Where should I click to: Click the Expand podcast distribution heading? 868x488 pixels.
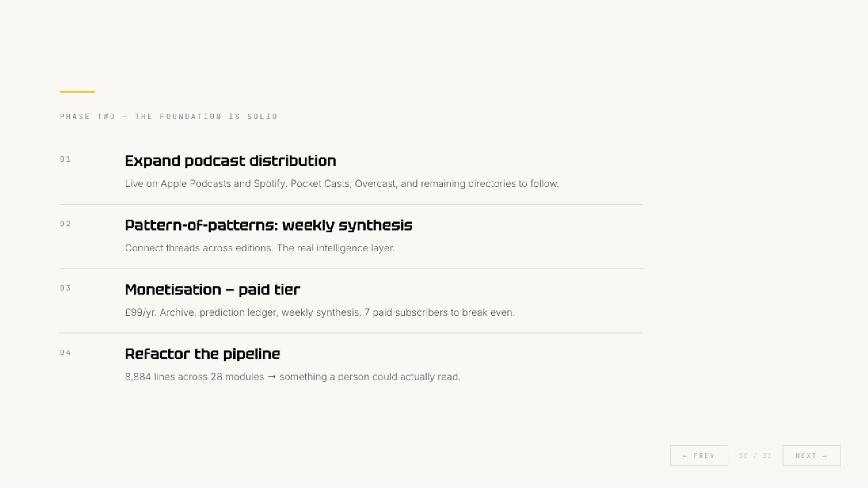click(x=231, y=161)
